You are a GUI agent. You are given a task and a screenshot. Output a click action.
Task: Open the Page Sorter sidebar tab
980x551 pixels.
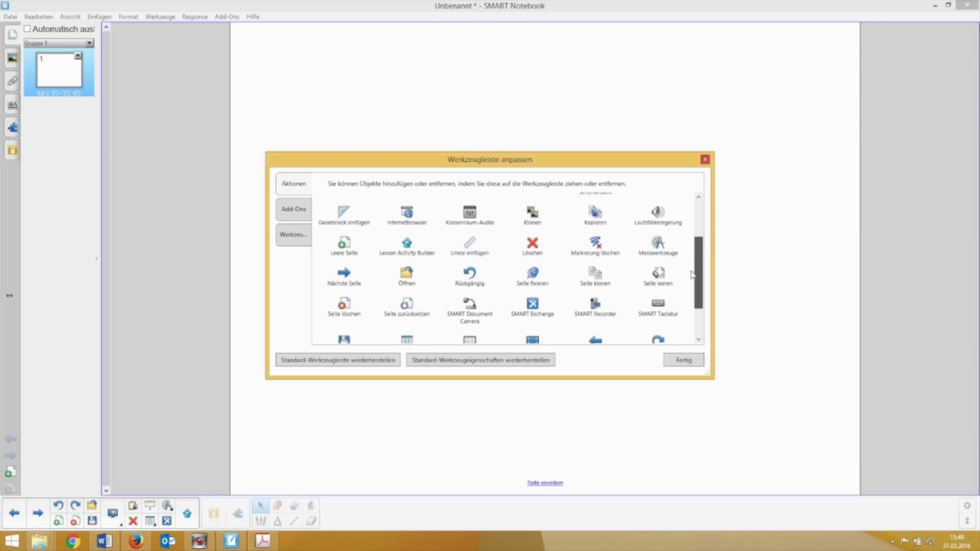click(12, 34)
